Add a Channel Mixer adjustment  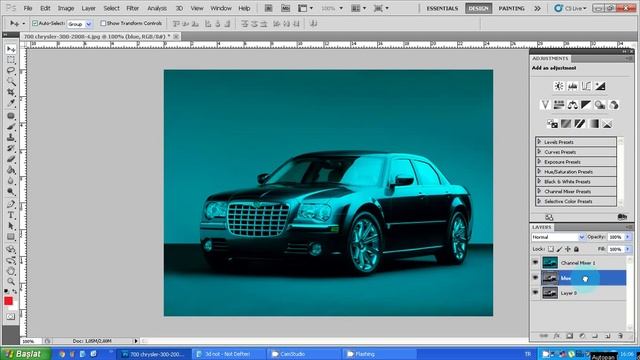tap(614, 105)
